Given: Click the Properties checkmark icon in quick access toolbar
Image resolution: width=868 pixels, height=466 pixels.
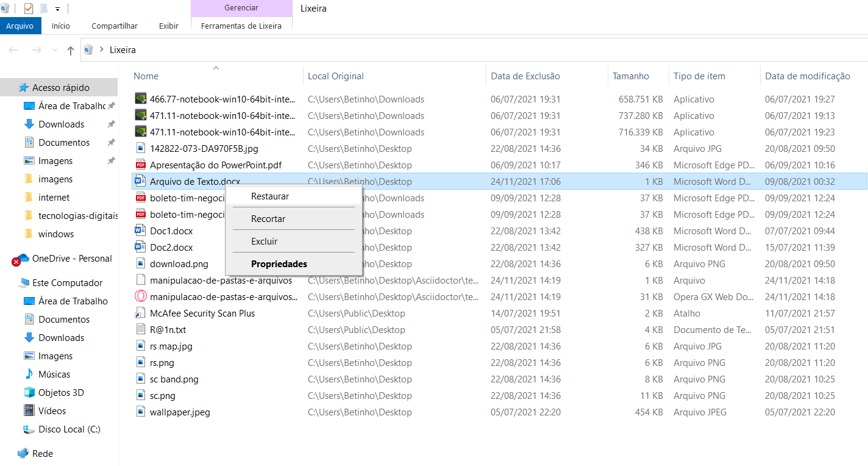Looking at the screenshot, I should pos(28,9).
